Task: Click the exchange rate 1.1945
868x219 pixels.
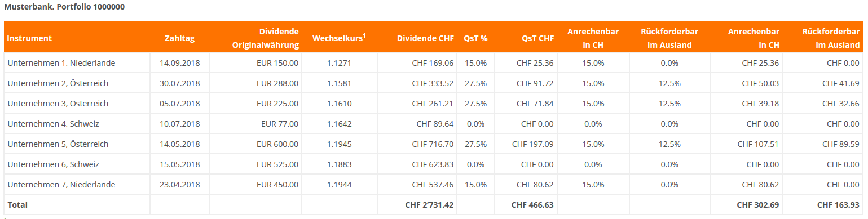Action: tap(339, 144)
